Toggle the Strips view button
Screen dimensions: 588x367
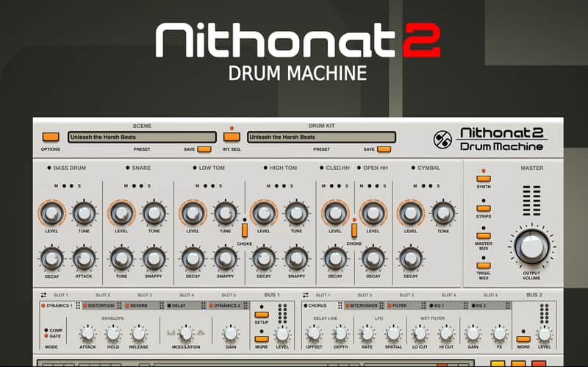[484, 208]
